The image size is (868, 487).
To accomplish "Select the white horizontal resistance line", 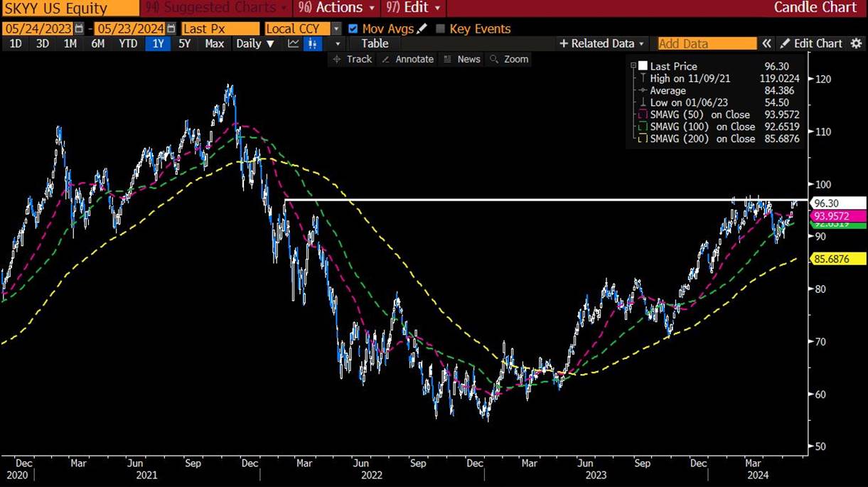I will coord(545,200).
